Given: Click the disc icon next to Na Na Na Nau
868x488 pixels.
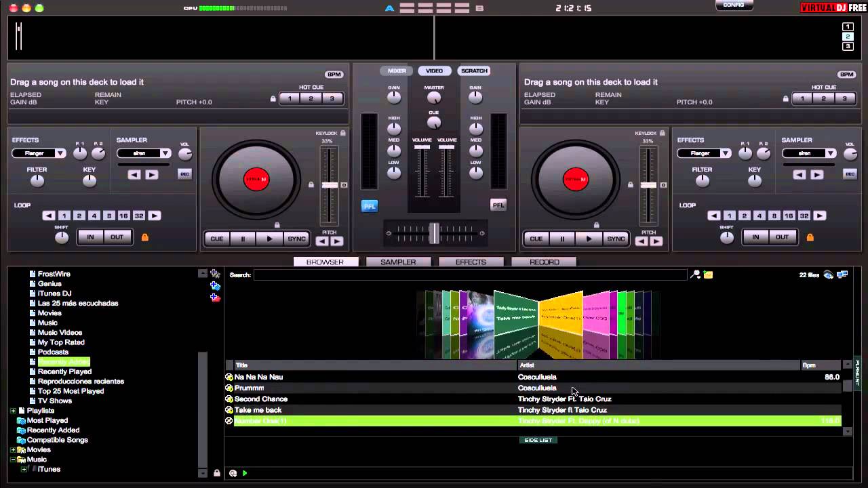Looking at the screenshot, I should (229, 377).
